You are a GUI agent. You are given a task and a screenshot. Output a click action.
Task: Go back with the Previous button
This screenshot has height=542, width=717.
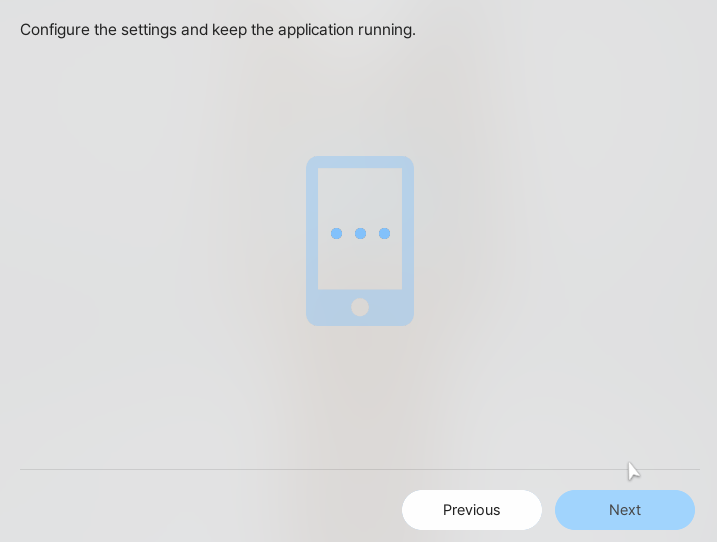coord(472,510)
